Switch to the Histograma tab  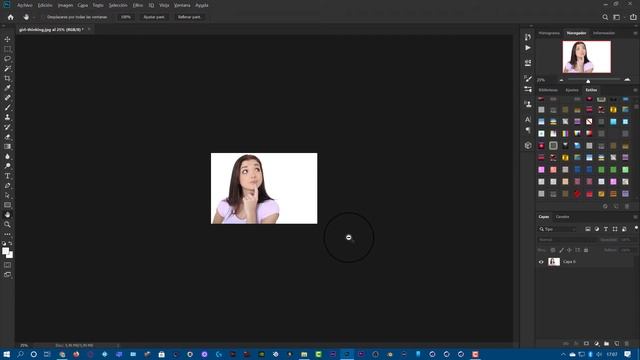pos(549,33)
